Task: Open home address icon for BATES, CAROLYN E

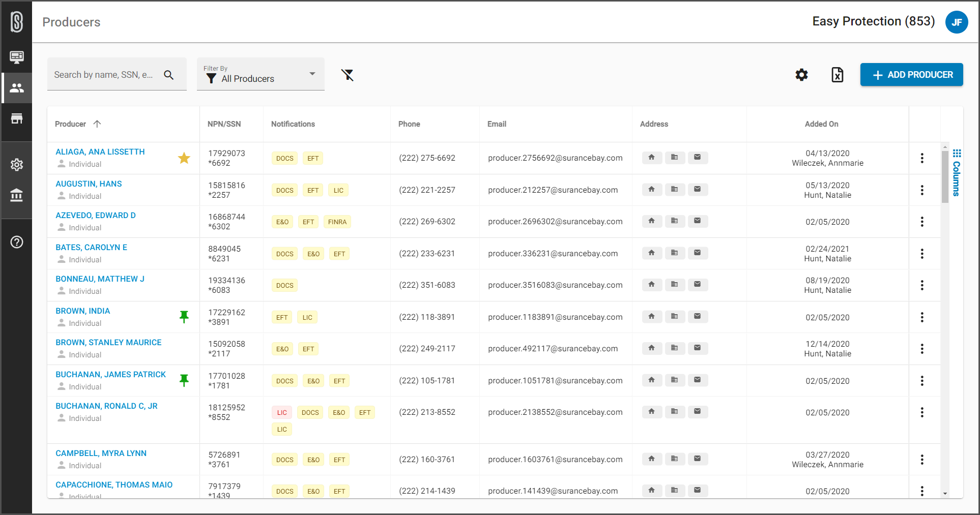Action: (x=652, y=253)
